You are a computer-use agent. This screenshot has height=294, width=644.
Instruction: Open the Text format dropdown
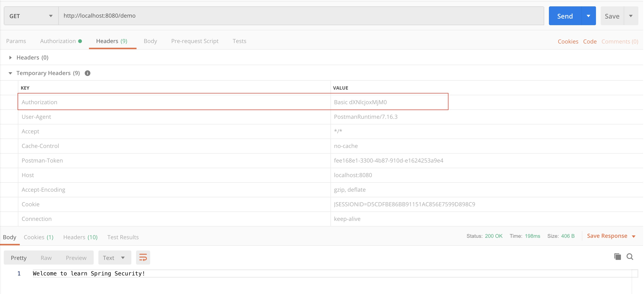click(x=114, y=258)
